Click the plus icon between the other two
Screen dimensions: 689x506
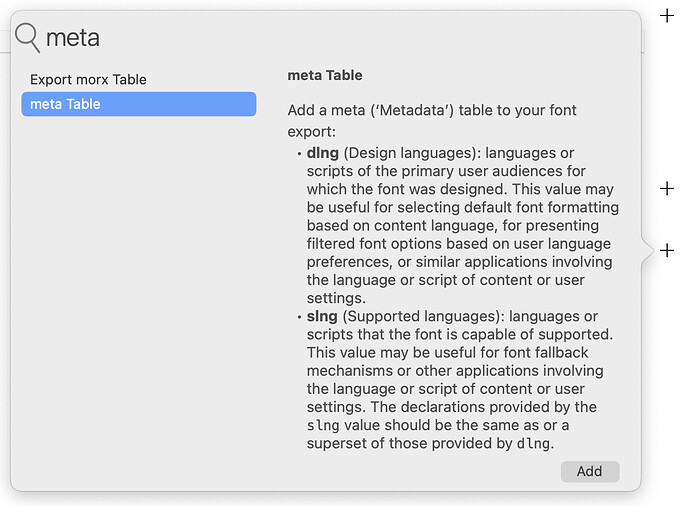click(668, 188)
